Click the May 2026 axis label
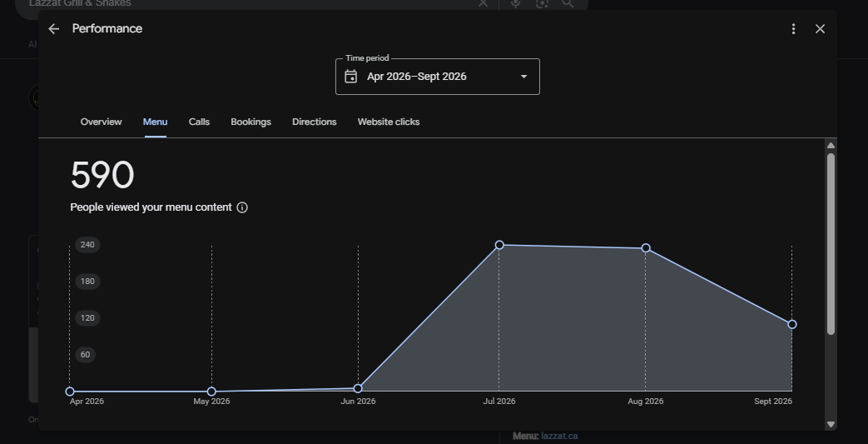 (x=211, y=402)
